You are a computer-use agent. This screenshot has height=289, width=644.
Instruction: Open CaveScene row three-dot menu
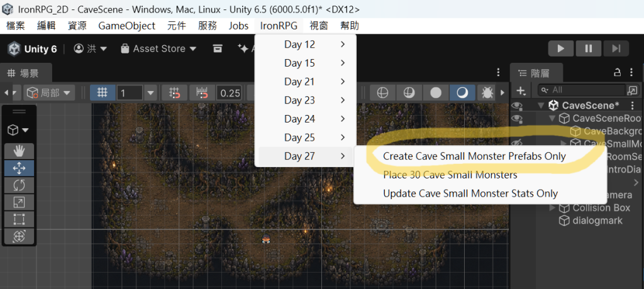633,106
